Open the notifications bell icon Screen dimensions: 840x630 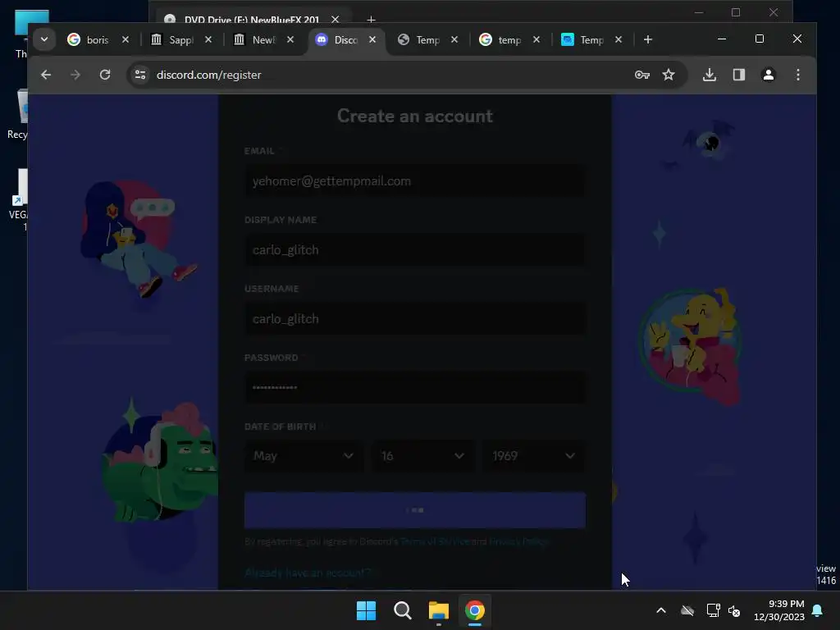[x=818, y=610]
